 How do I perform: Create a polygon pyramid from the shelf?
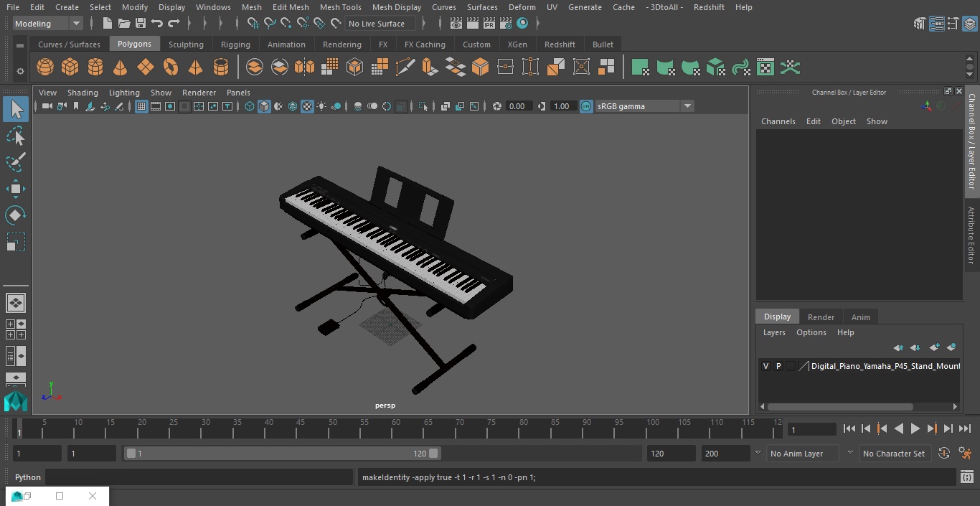(x=195, y=67)
